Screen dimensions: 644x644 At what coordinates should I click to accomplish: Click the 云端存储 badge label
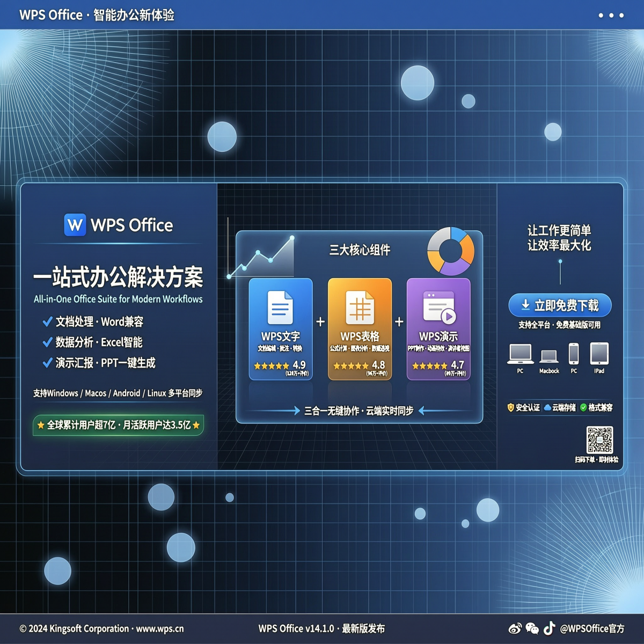click(563, 408)
